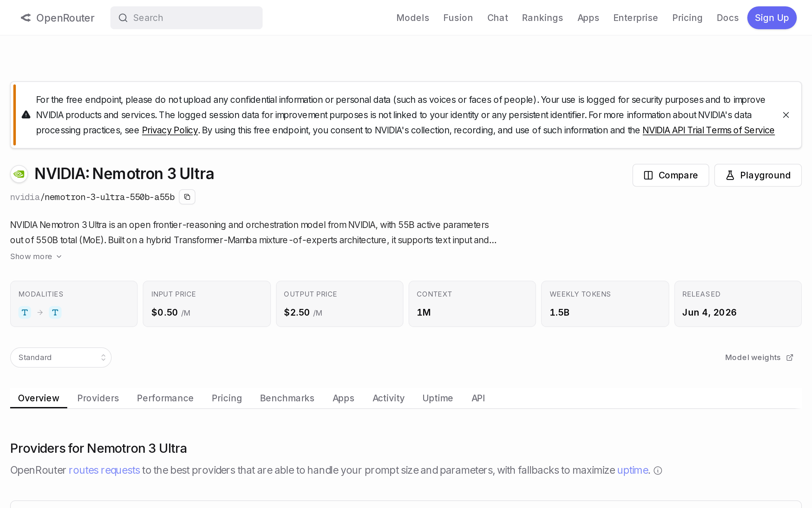The image size is (812, 508).
Task: Click the modalities arrow icon
Action: tap(40, 312)
